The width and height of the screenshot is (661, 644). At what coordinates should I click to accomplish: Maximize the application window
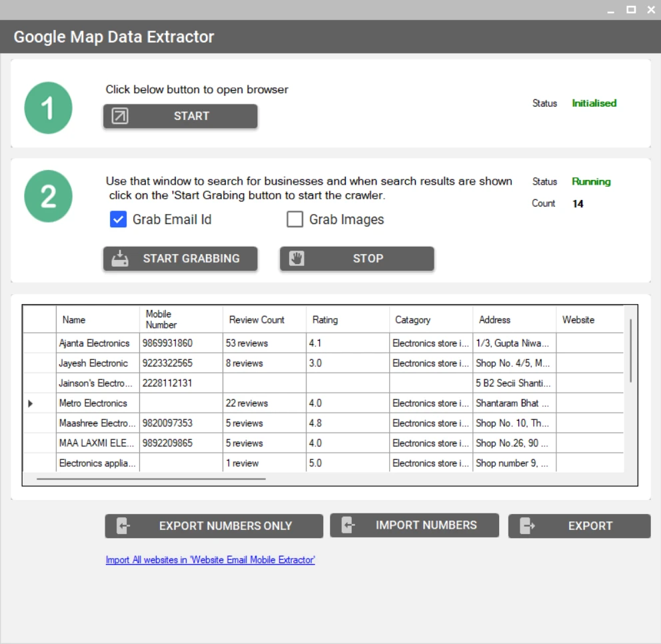[631, 10]
